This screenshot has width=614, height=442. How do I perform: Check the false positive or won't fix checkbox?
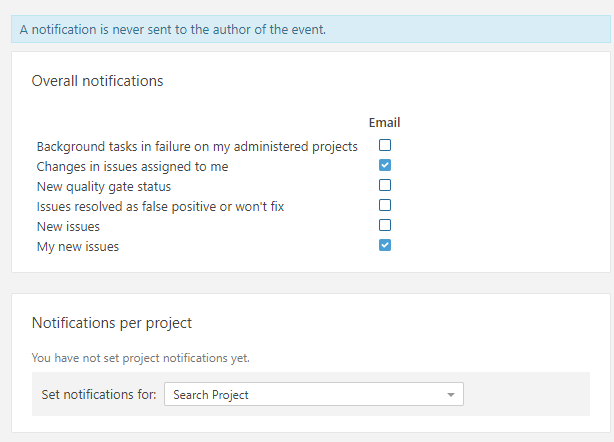(x=385, y=206)
